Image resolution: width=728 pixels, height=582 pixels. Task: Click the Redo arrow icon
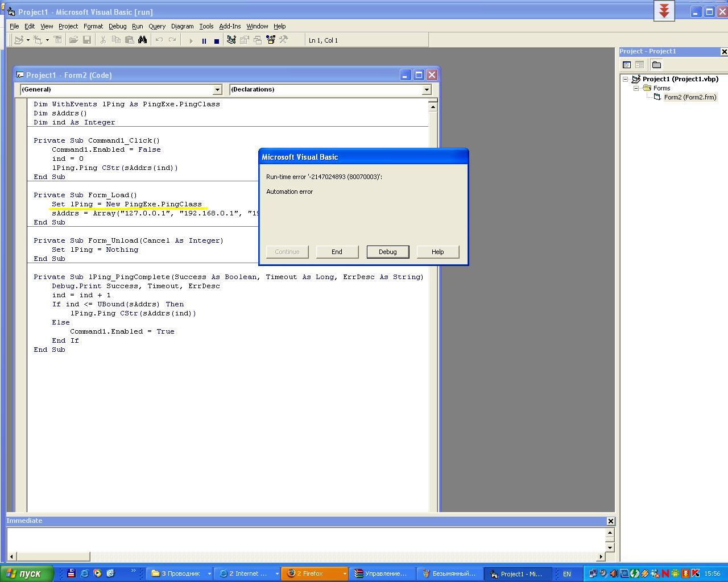(x=172, y=40)
